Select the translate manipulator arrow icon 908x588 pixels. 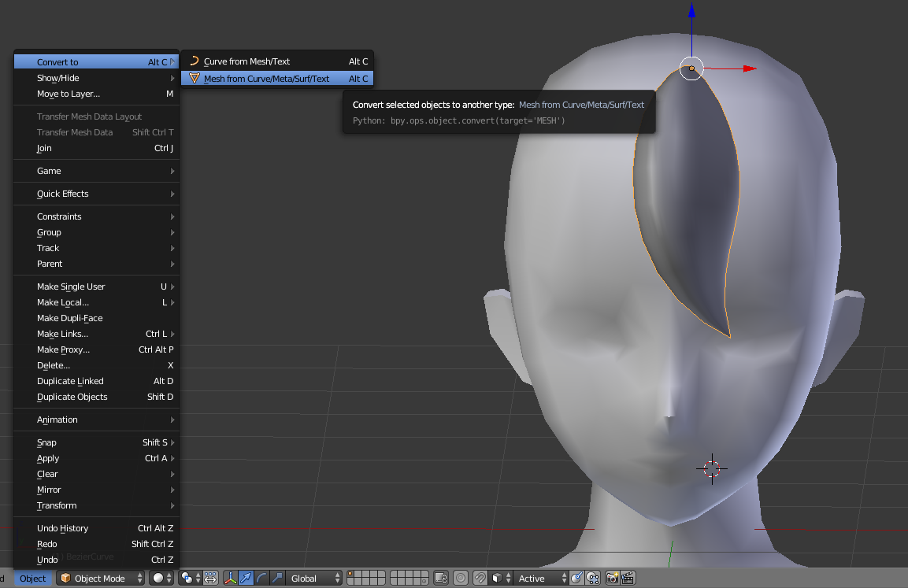[246, 579]
